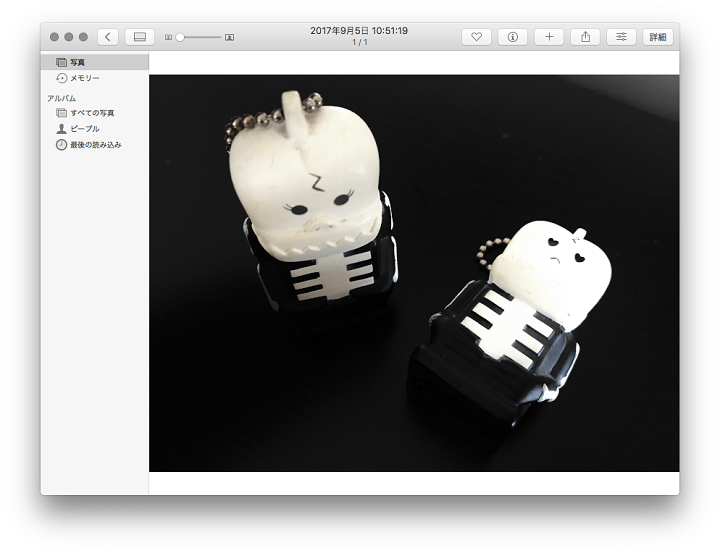Click the 写真 sidebar stack icon
This screenshot has height=553, width=720.
61,62
